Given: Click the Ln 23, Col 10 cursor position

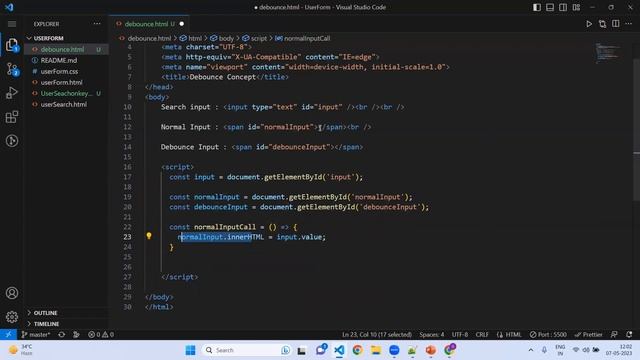Looking at the screenshot, I should (x=377, y=335).
